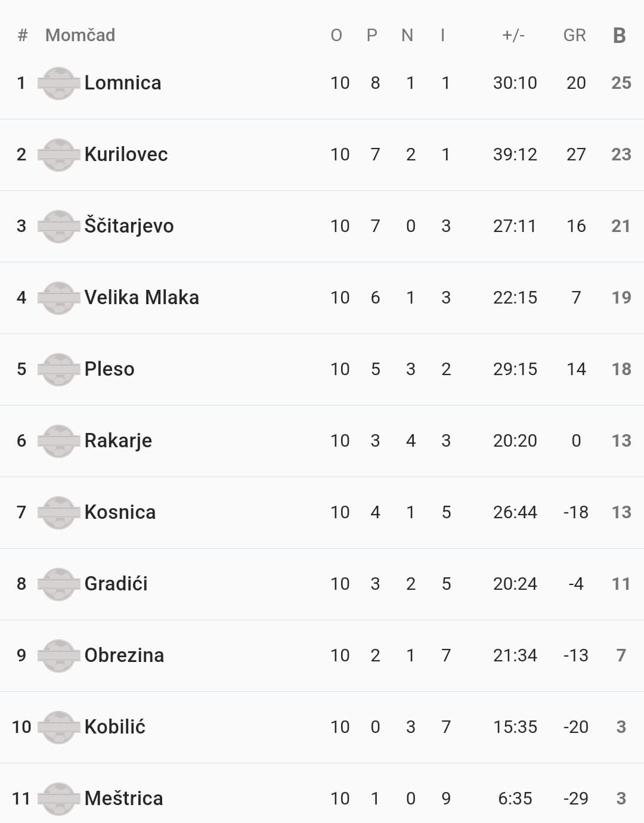
Task: Click the GR goal difference header
Action: (x=575, y=36)
